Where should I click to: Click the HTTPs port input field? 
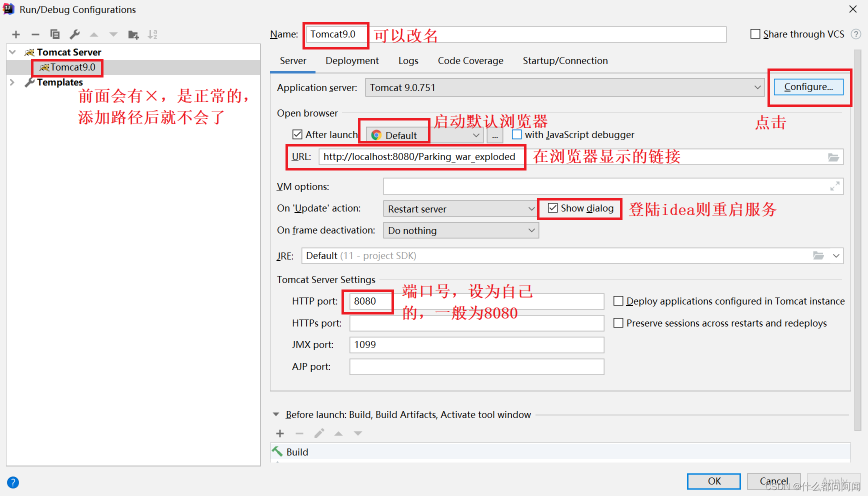476,323
